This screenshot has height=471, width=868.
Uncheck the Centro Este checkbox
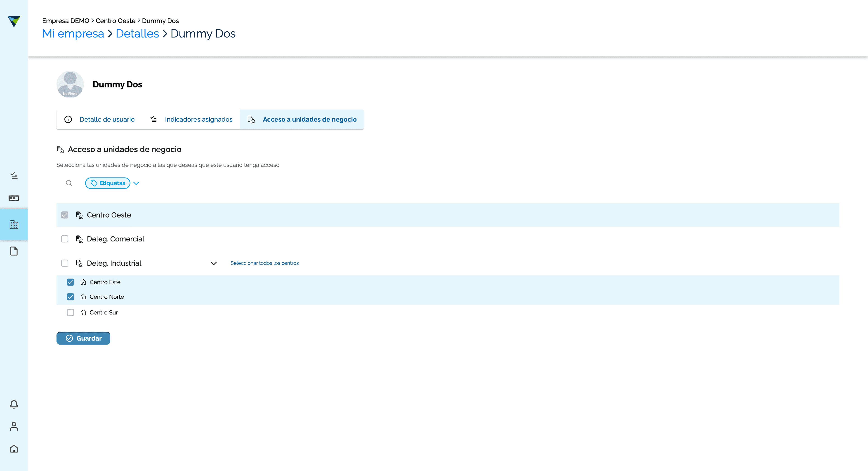click(x=71, y=282)
